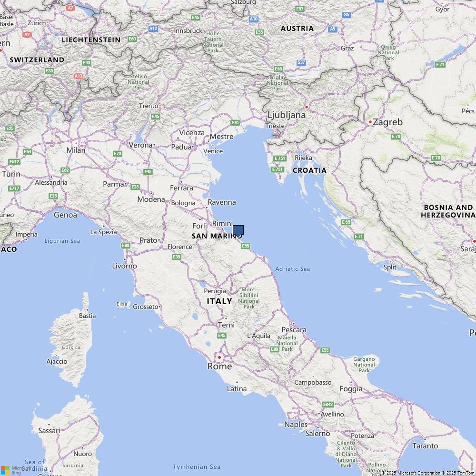
Task: Click the Adriatic Sea label
Action: (x=293, y=268)
